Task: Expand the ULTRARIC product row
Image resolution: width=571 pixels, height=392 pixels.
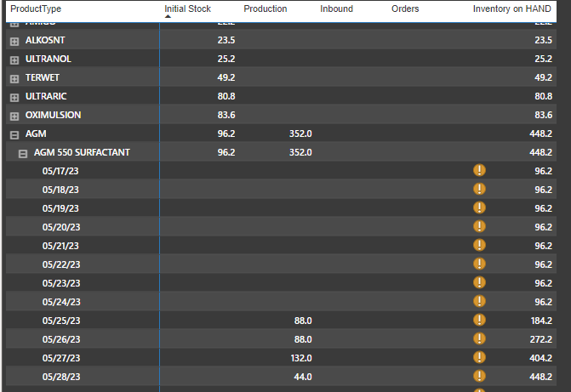Action: (x=14, y=97)
